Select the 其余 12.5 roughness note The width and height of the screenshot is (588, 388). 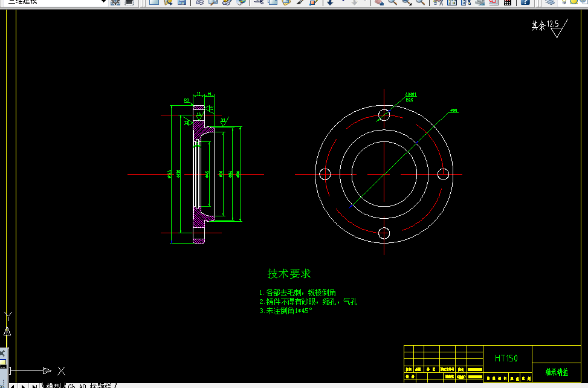tap(550, 28)
